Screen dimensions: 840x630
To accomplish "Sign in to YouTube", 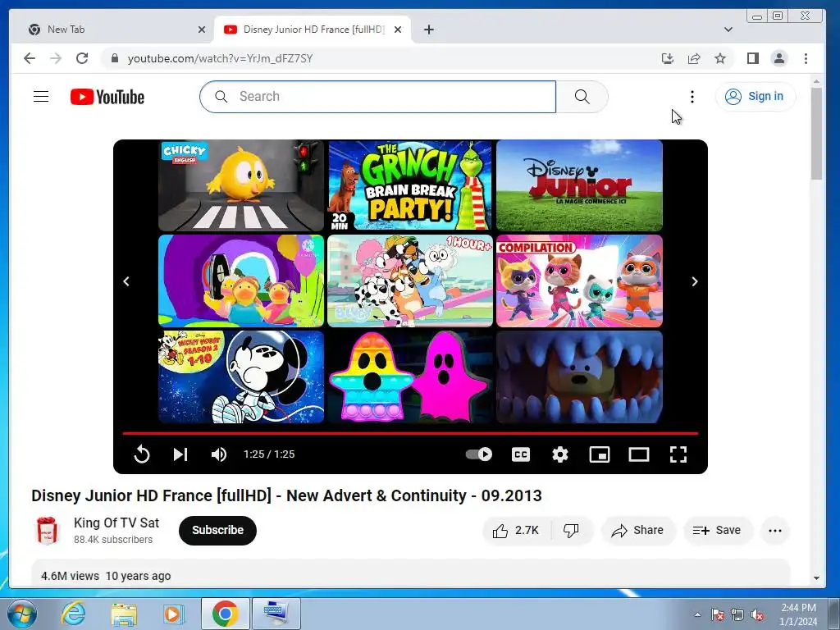I will pyautogui.click(x=755, y=97).
